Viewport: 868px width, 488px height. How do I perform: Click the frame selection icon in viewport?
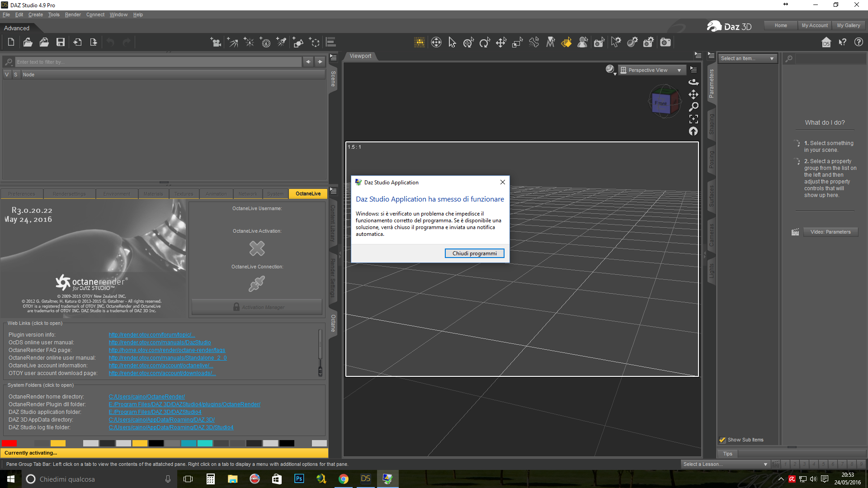click(693, 119)
